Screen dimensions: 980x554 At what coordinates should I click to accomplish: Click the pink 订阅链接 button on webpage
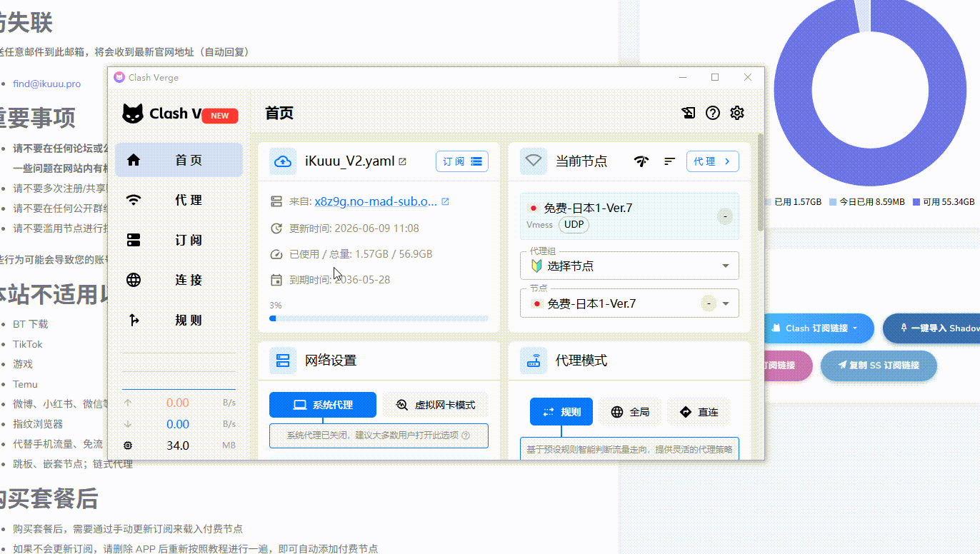pos(788,366)
